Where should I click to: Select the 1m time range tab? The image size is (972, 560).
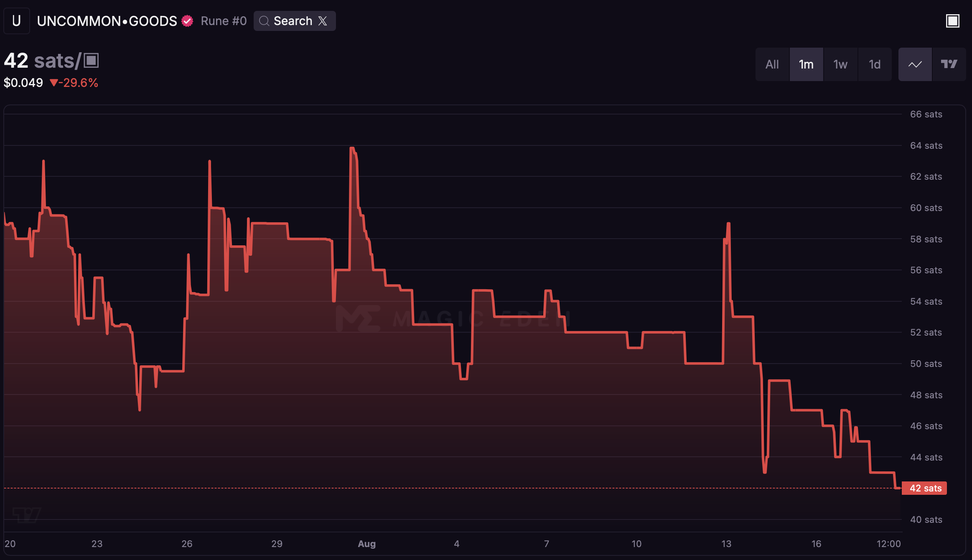pyautogui.click(x=806, y=64)
